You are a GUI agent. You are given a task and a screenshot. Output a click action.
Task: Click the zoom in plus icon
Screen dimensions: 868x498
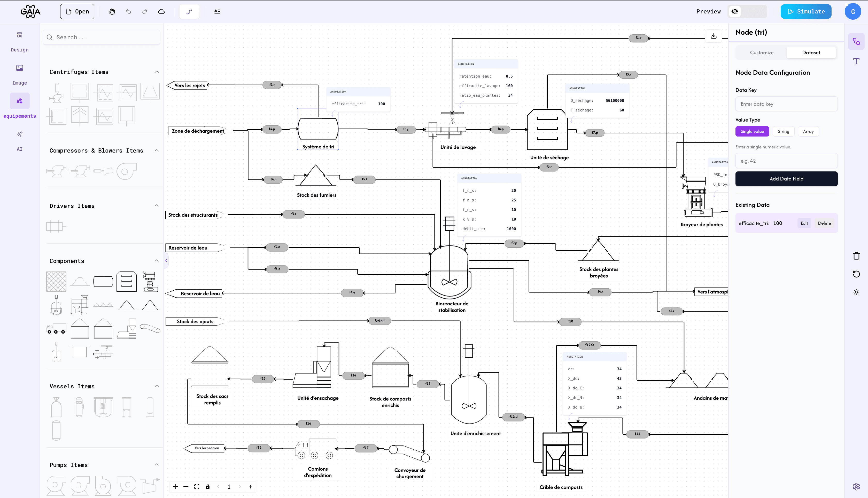pyautogui.click(x=175, y=487)
